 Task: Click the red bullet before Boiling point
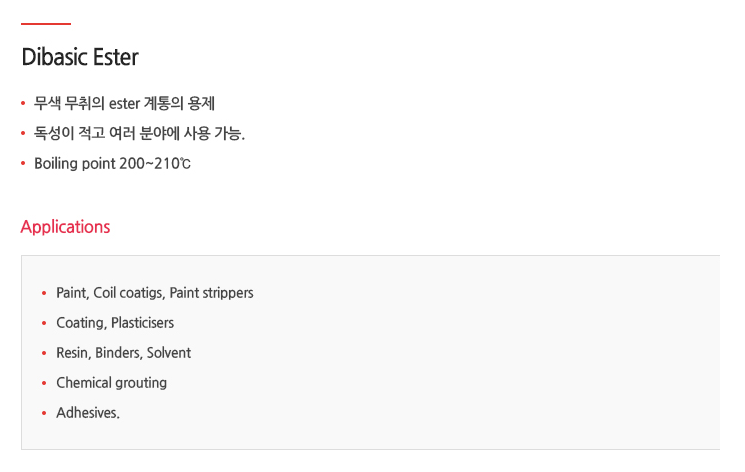23,164
